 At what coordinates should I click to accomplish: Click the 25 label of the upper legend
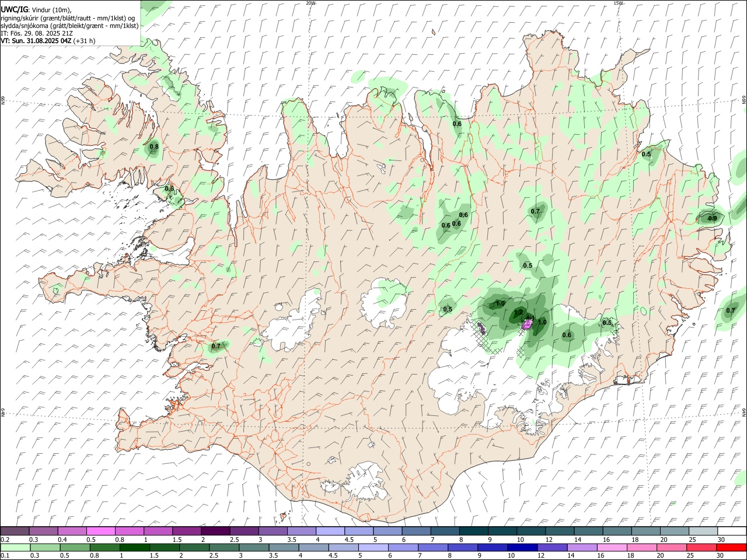click(x=692, y=539)
